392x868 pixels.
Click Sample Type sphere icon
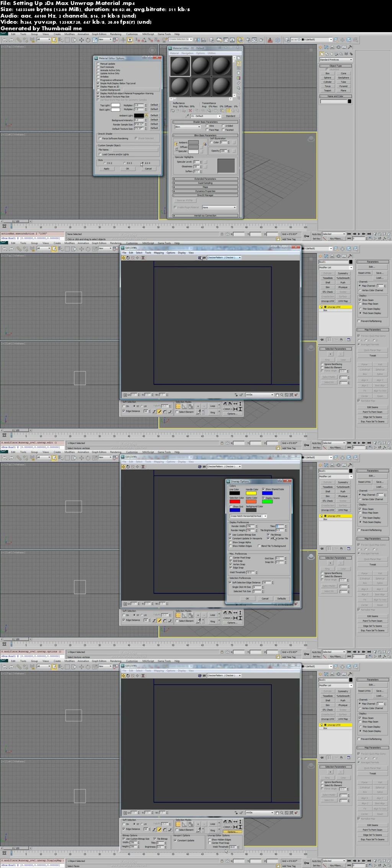pyautogui.click(x=239, y=58)
